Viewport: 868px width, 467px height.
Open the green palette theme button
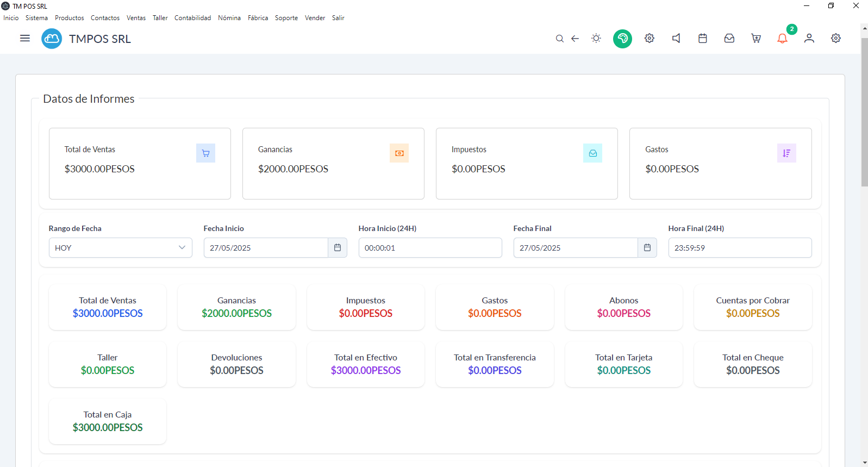623,39
